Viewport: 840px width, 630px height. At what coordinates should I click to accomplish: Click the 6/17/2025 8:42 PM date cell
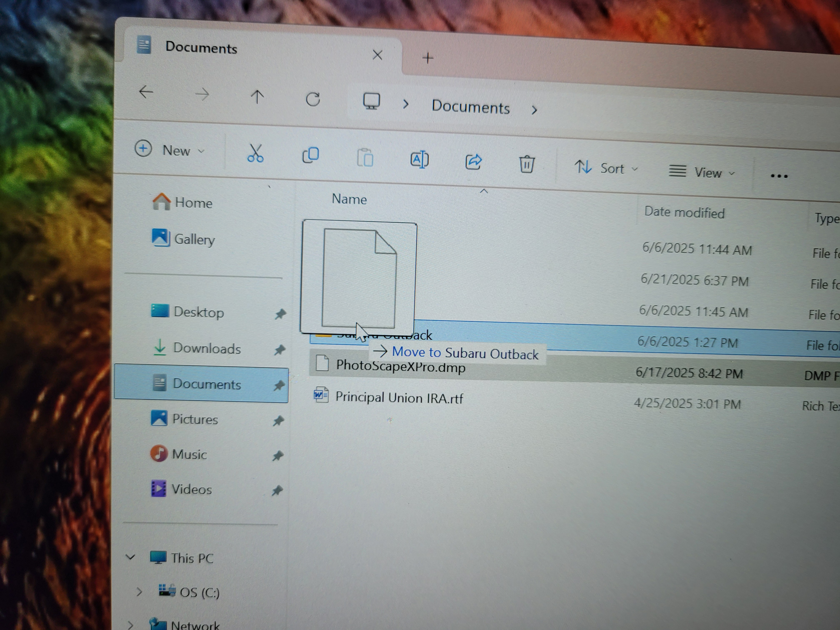click(689, 373)
